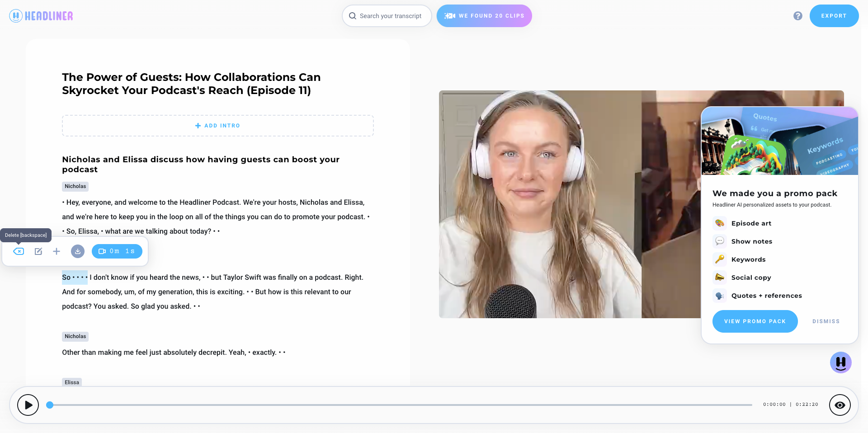The width and height of the screenshot is (868, 433).
Task: Click Add Intro placeholder
Action: 218,126
